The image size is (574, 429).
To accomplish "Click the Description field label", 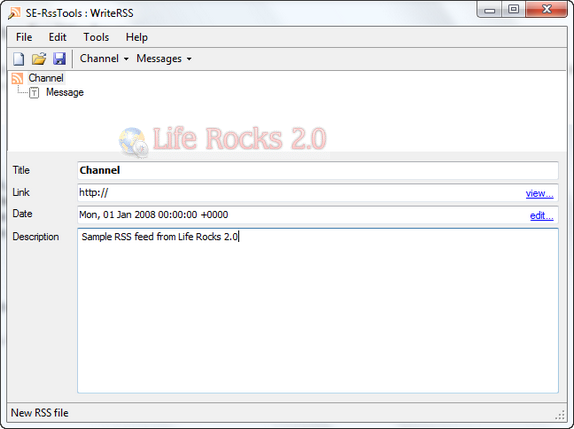I will 36,237.
